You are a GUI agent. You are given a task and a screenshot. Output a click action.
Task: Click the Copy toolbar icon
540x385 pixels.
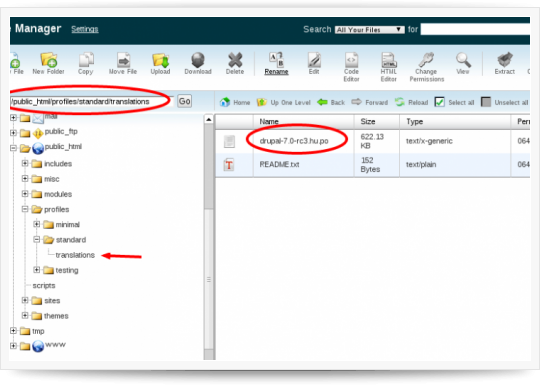pyautogui.click(x=86, y=60)
